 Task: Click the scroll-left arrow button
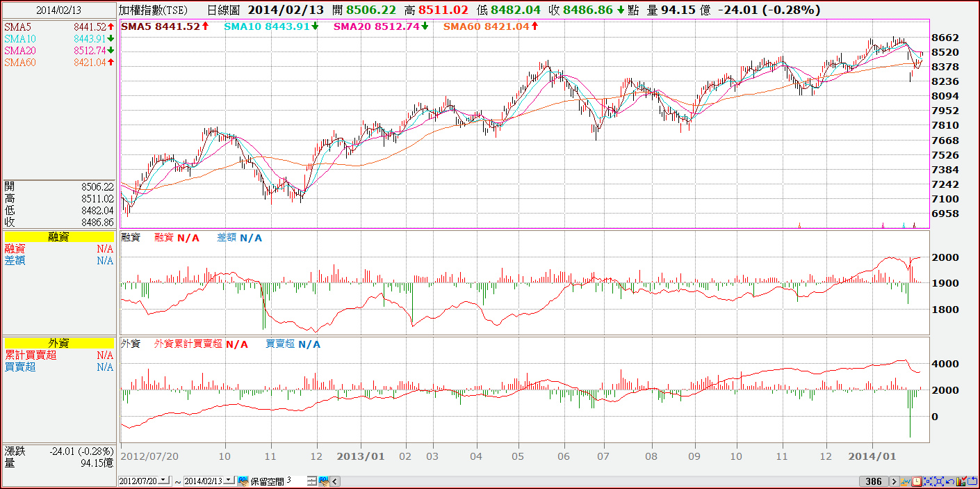335,481
